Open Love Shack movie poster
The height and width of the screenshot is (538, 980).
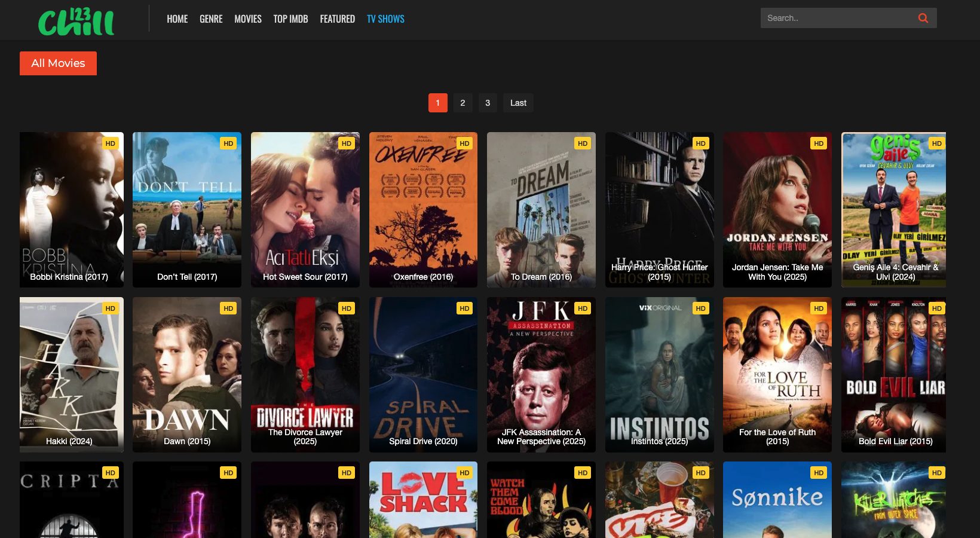[423, 500]
